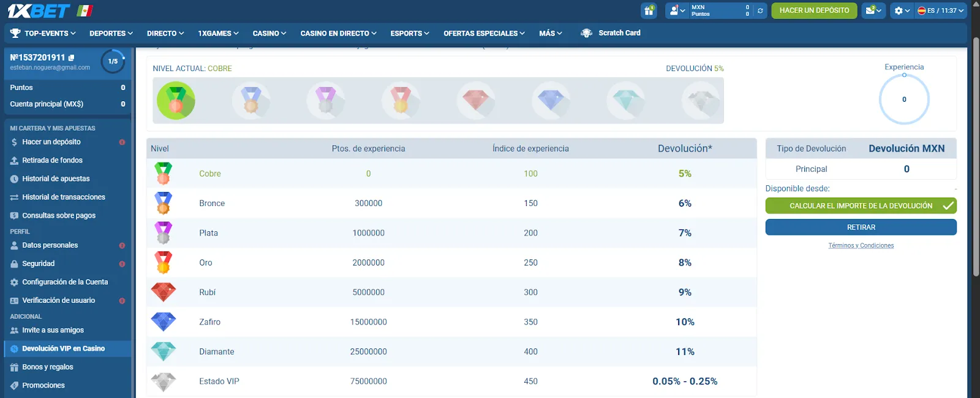Copy the account number 1537201911
This screenshot has height=398, width=980.
72,58
